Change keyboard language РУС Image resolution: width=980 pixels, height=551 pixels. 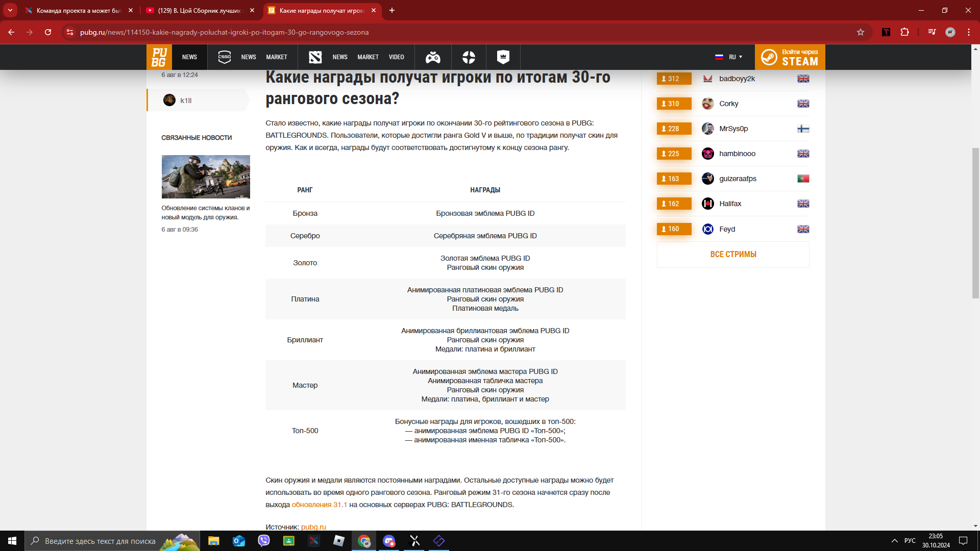click(910, 541)
